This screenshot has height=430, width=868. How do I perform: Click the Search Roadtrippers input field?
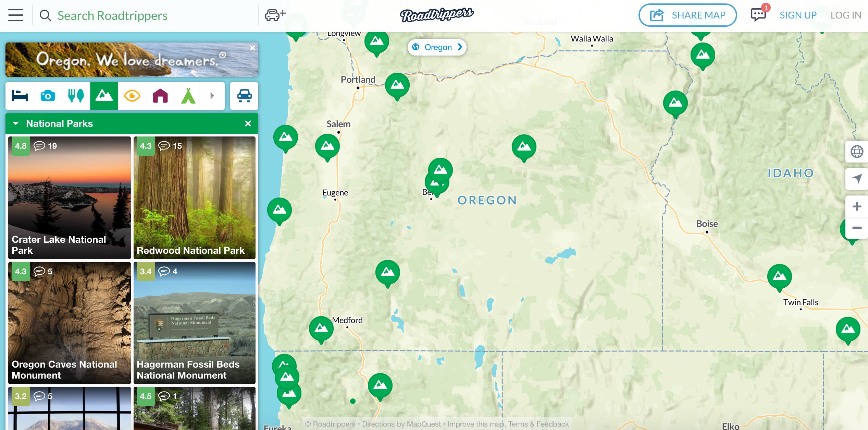click(151, 16)
